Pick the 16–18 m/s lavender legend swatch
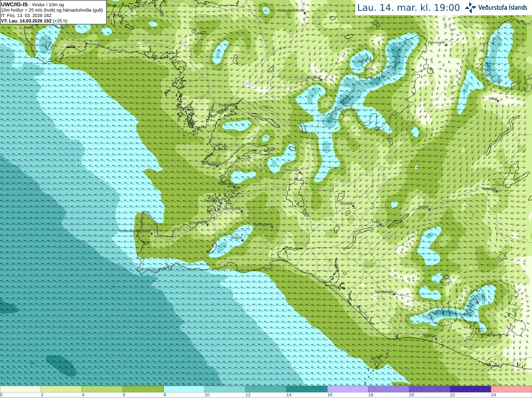The height and width of the screenshot is (398, 532). pyautogui.click(x=348, y=389)
